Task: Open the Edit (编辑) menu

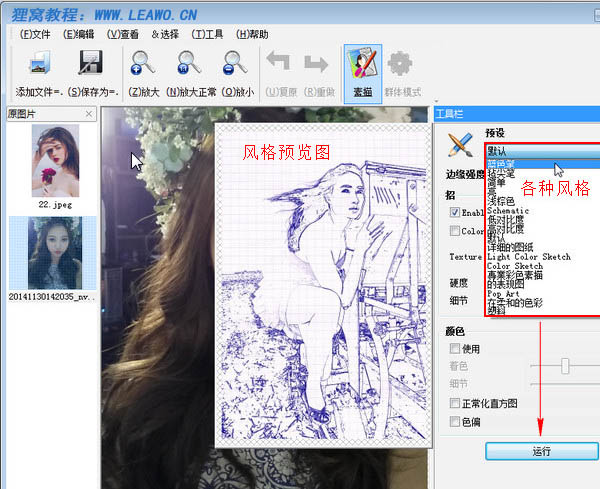Action: click(x=78, y=34)
